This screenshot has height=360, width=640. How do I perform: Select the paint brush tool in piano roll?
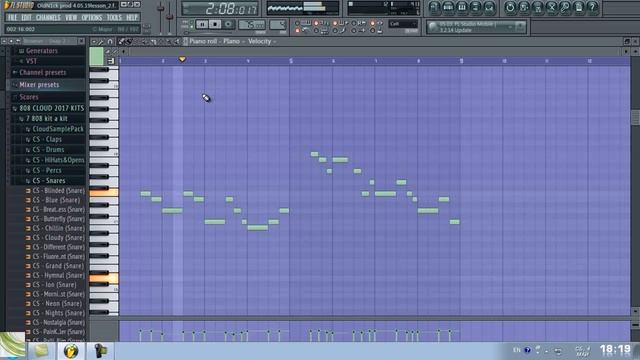tap(129, 41)
